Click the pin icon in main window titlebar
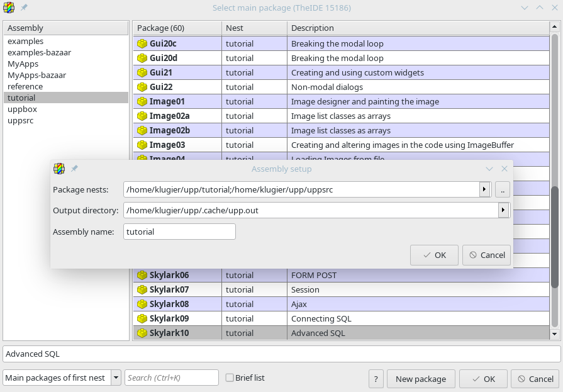Image resolution: width=563 pixels, height=392 pixels. point(24,8)
